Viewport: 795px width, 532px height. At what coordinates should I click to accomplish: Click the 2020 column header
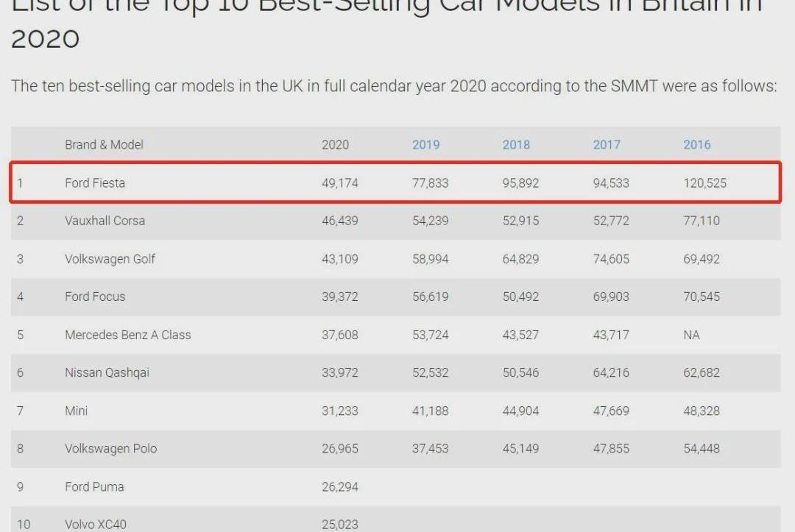[335, 144]
